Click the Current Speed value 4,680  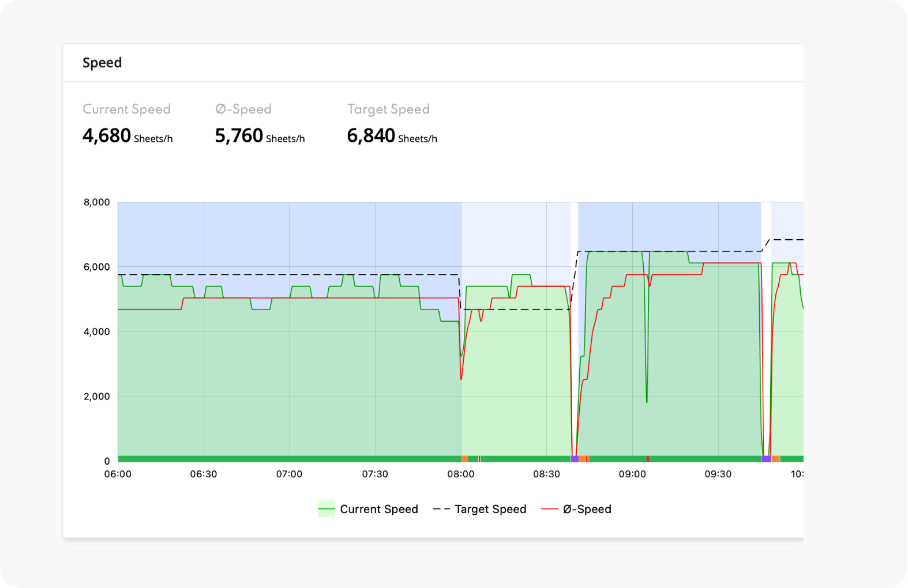point(107,135)
